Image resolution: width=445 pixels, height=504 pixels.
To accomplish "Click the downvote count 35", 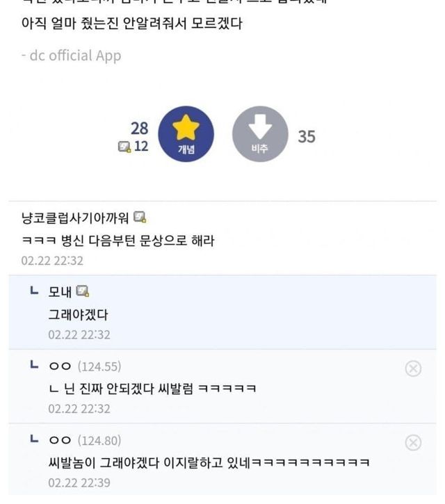I will (x=307, y=136).
